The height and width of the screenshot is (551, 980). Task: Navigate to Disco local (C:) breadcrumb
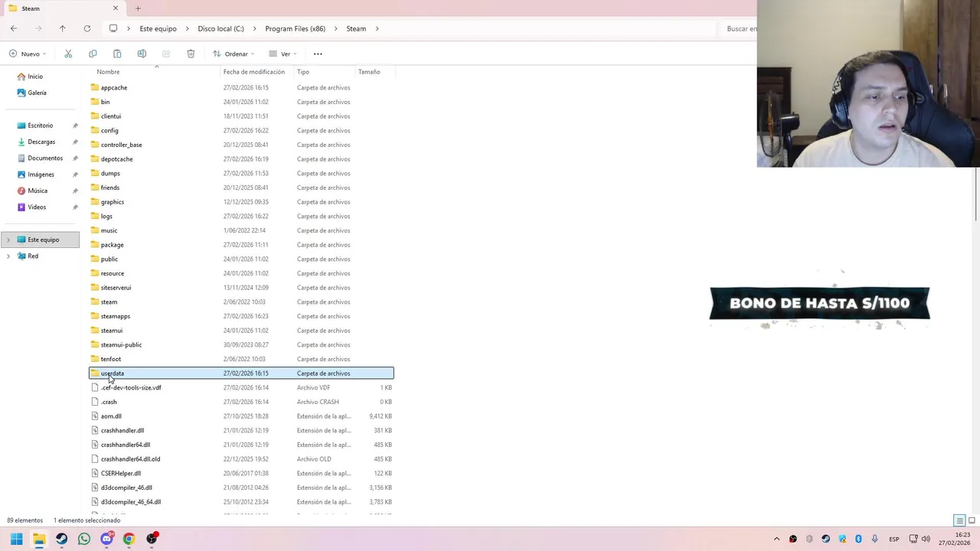220,28
